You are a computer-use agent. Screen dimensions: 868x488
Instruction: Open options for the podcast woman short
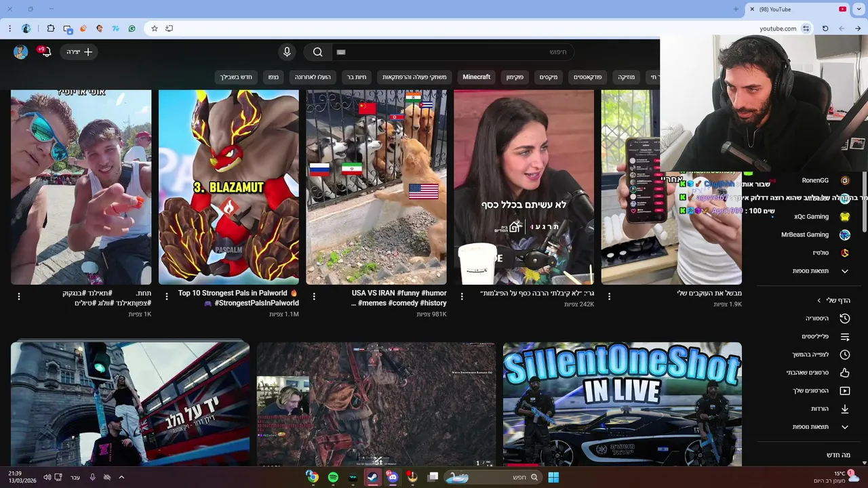click(x=462, y=296)
